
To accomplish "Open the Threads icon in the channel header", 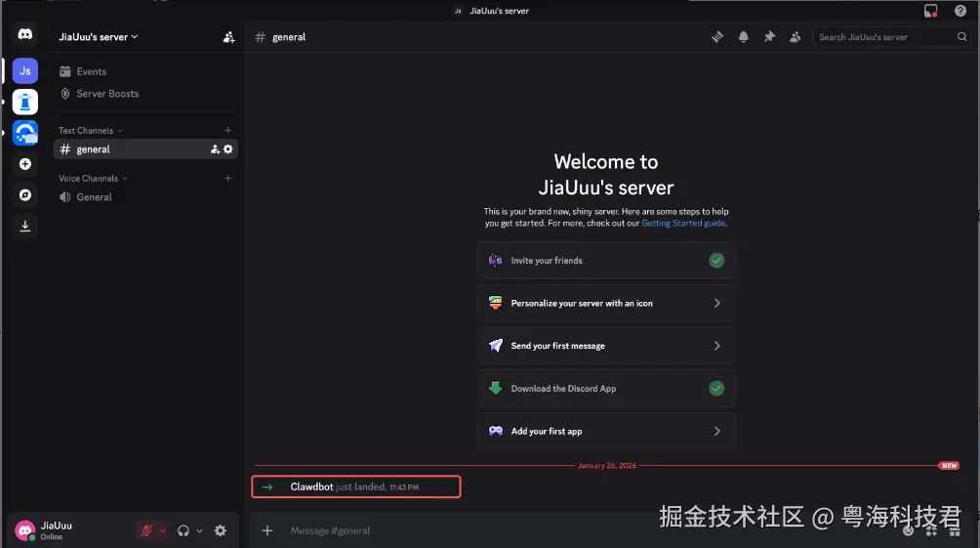I will click(x=717, y=37).
